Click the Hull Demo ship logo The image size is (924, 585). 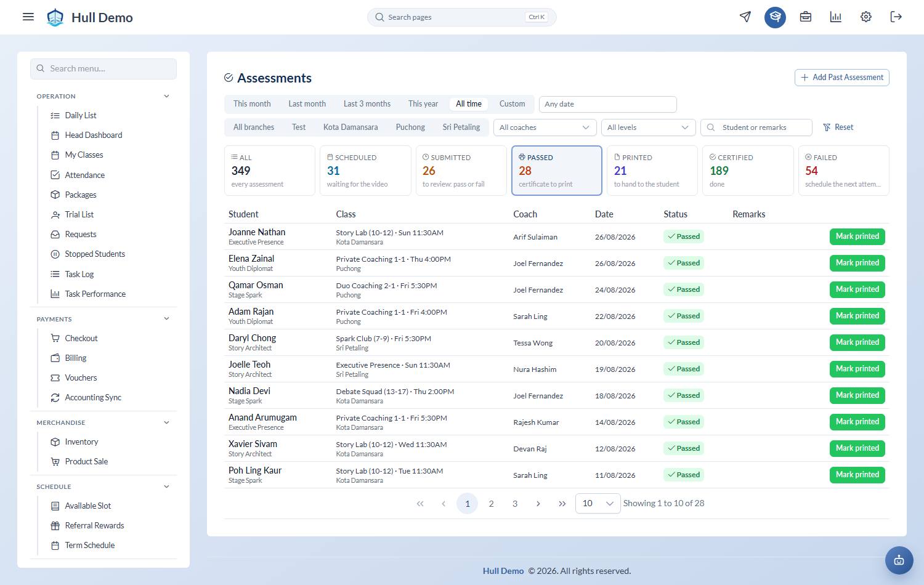point(55,17)
